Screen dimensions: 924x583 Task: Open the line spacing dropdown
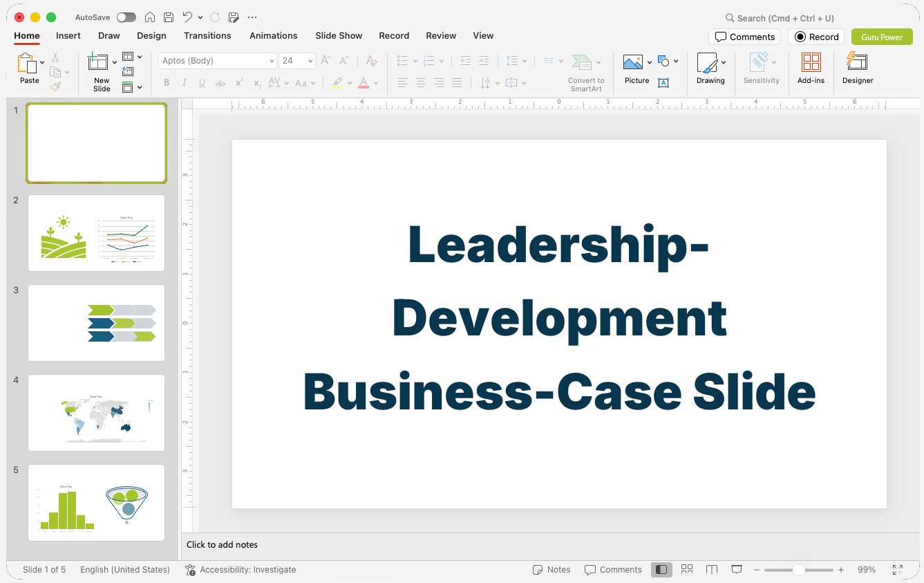click(517, 61)
